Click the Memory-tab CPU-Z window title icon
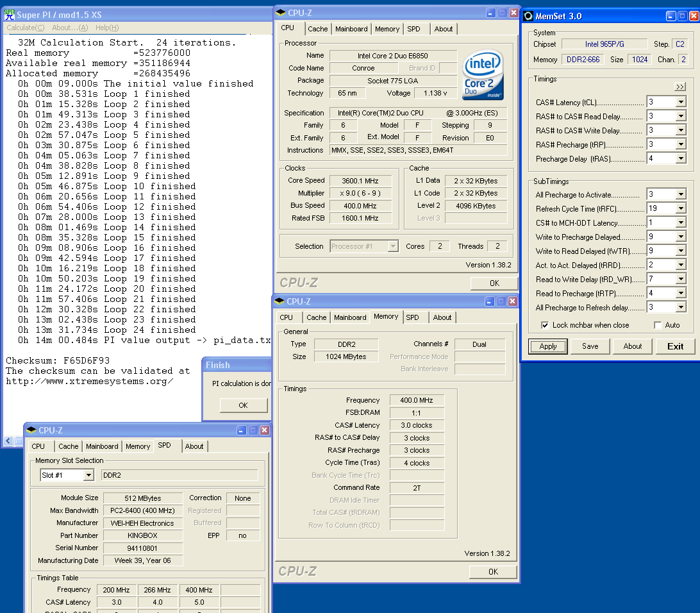This screenshot has height=613, width=700. 279,301
